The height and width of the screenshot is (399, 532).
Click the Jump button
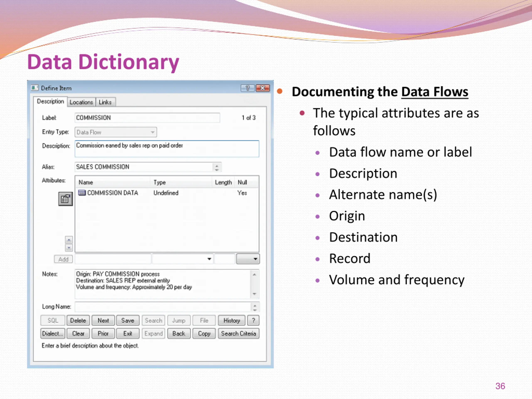(179, 321)
